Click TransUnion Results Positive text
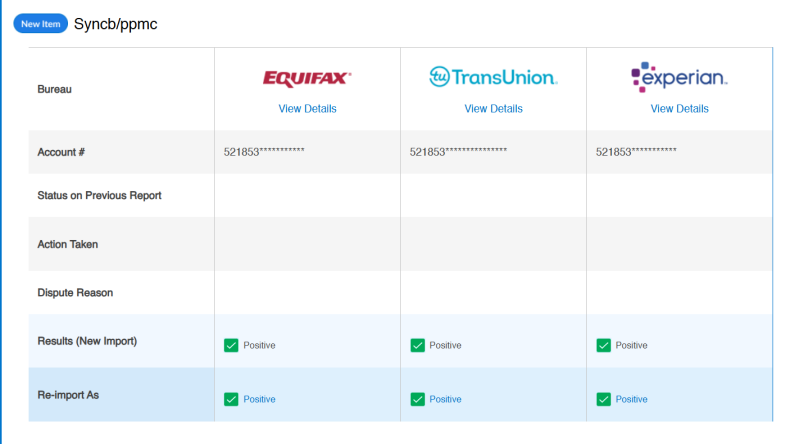This screenshot has width=799, height=444. 445,346
